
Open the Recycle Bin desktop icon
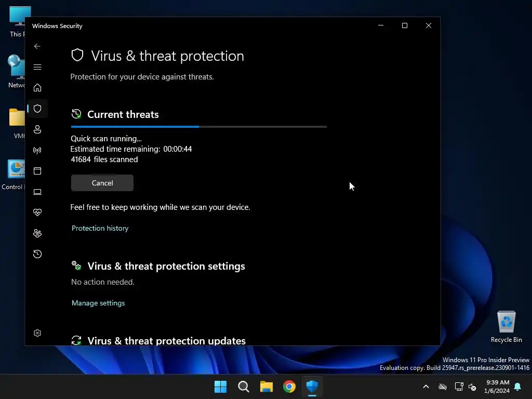[x=506, y=327]
